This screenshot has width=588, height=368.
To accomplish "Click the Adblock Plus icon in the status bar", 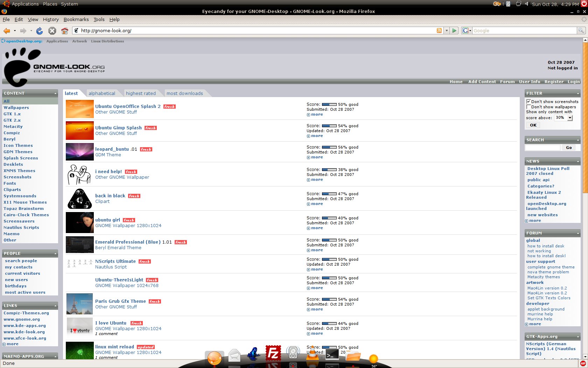I will (583, 363).
